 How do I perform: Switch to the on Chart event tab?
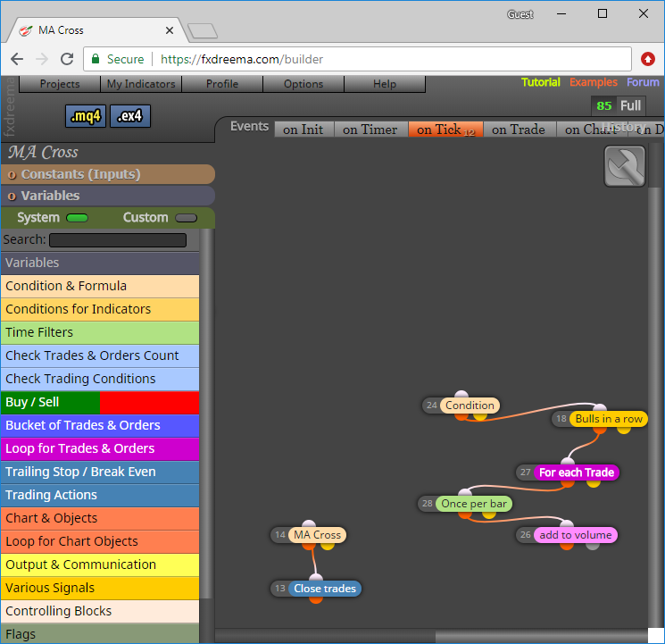(590, 130)
